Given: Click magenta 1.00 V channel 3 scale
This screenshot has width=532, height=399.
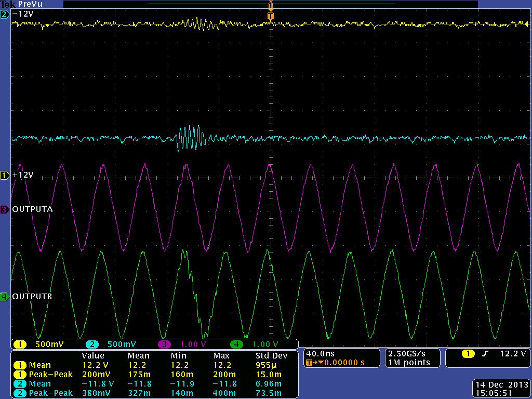Looking at the screenshot, I should (193, 344).
